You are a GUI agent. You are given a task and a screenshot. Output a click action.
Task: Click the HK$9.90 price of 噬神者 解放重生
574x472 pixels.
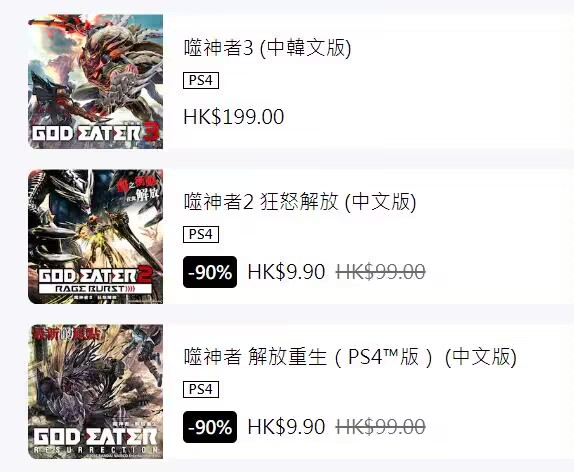tap(286, 427)
